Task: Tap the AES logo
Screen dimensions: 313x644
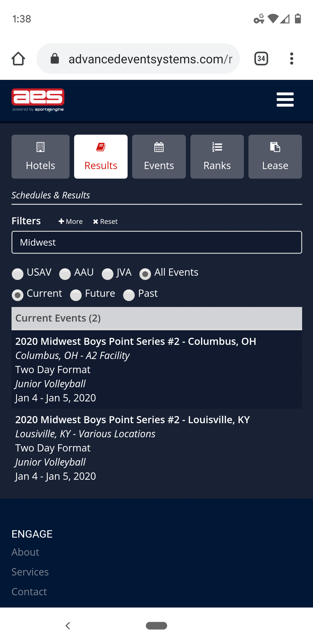Action: click(38, 100)
